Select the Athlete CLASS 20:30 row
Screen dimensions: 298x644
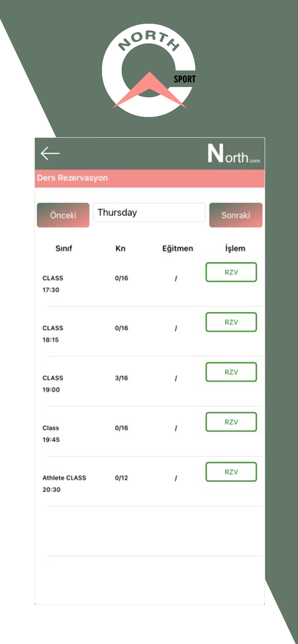click(64, 483)
